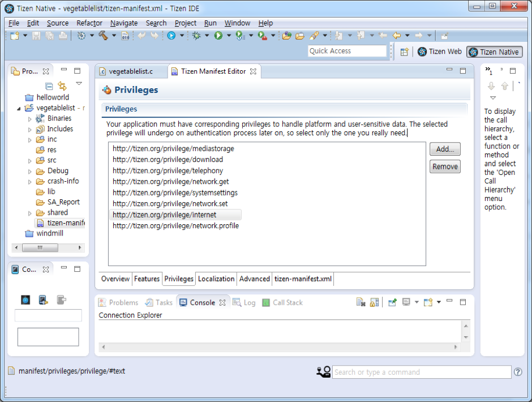
Task: Click the Clear Console icon
Action: coord(361,302)
